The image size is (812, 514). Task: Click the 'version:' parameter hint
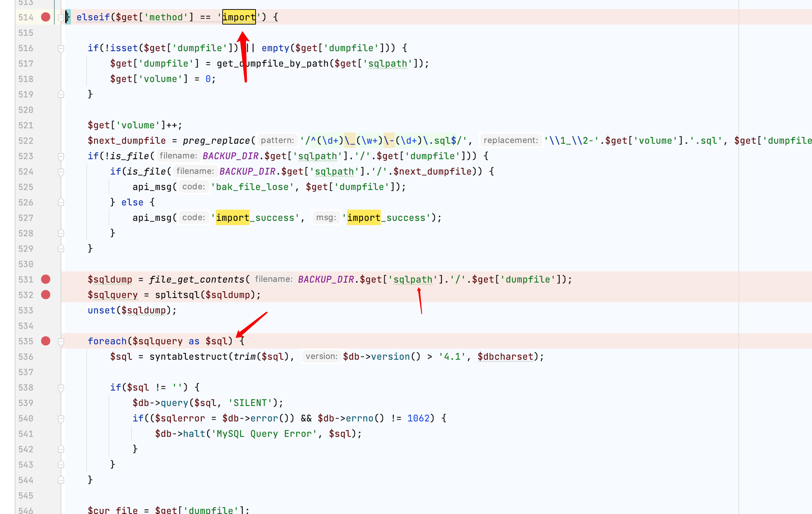tap(322, 357)
